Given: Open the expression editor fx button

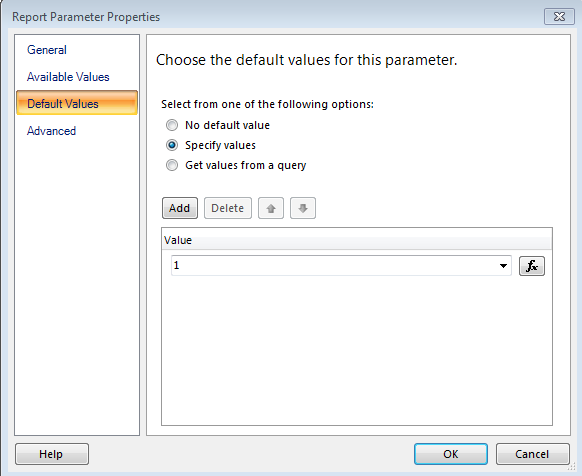Looking at the screenshot, I should tap(532, 266).
